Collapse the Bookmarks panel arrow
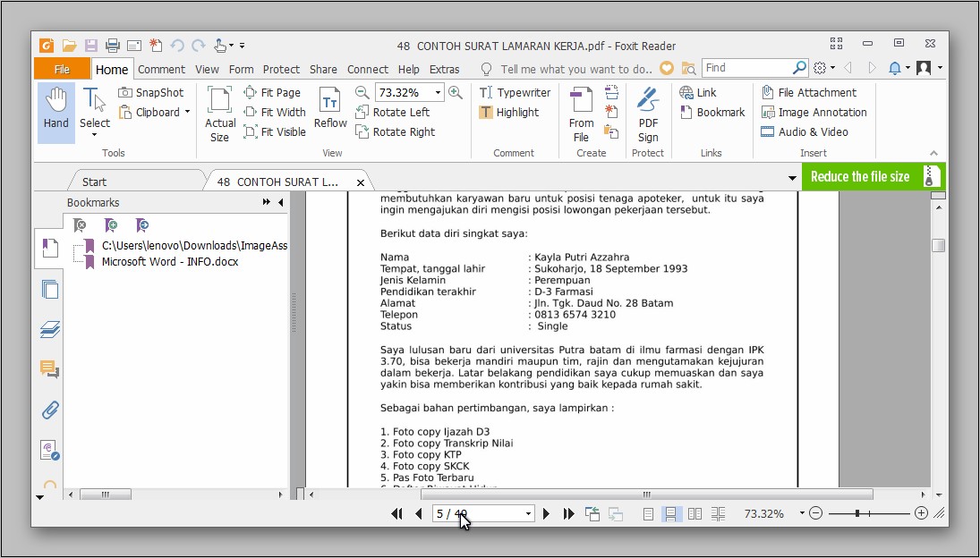This screenshot has width=980, height=558. pyautogui.click(x=281, y=202)
